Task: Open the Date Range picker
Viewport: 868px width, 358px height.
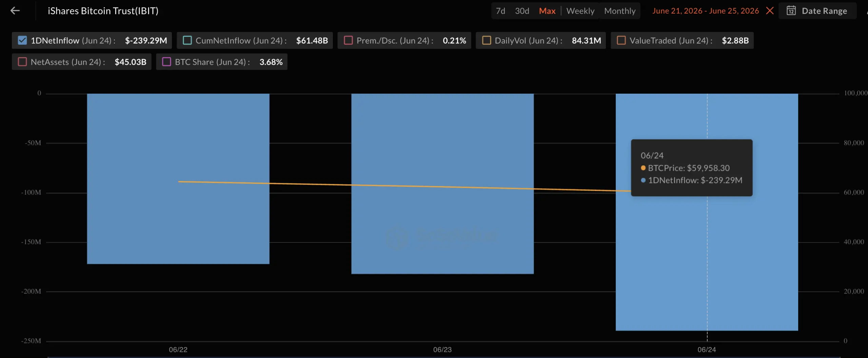Action: click(817, 11)
